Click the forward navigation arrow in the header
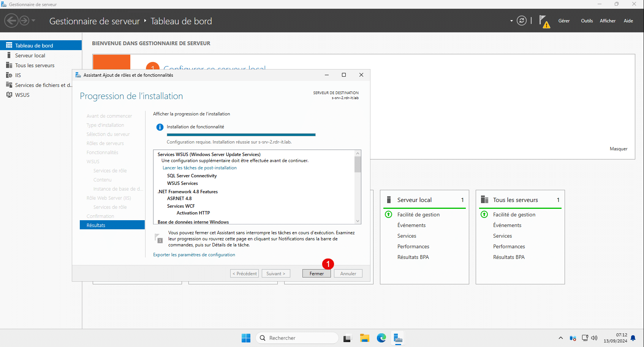This screenshot has height=347, width=644. 24,21
